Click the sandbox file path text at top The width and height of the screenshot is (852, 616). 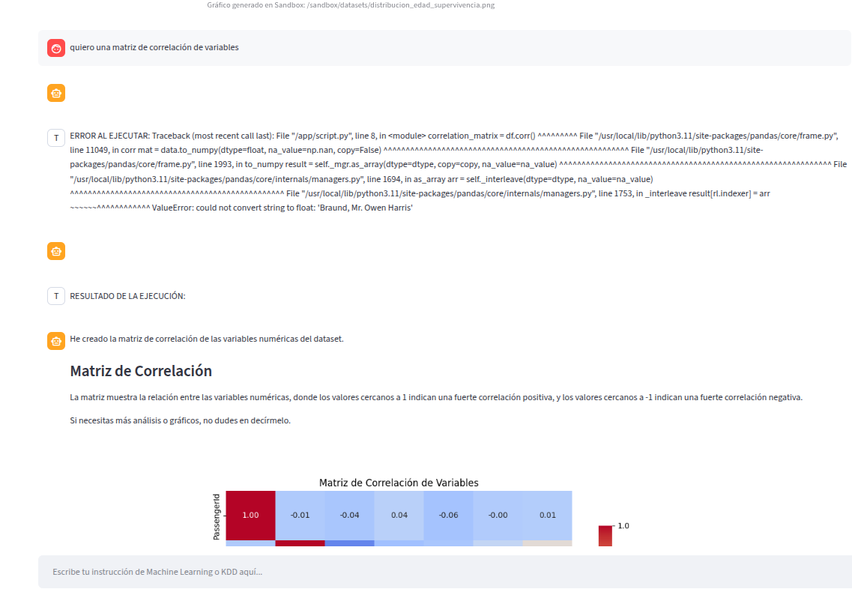[x=352, y=5]
